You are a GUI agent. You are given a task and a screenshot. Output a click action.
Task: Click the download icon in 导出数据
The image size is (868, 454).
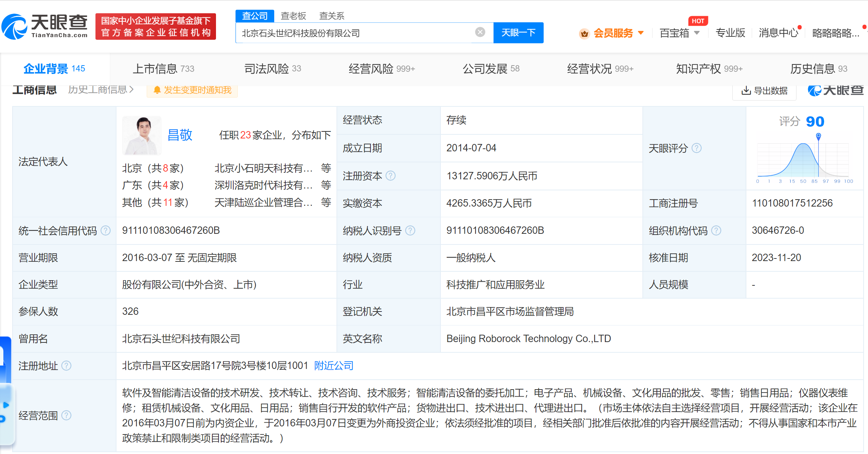746,91
